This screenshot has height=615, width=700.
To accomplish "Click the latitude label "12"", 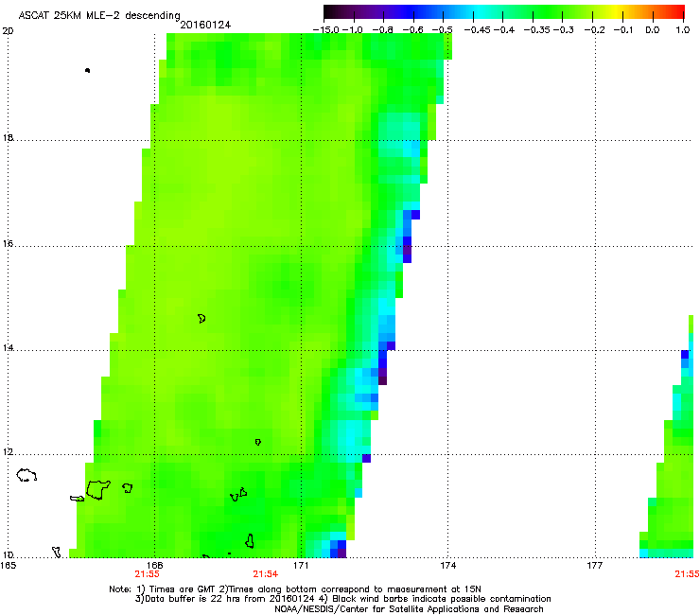I will (8, 452).
